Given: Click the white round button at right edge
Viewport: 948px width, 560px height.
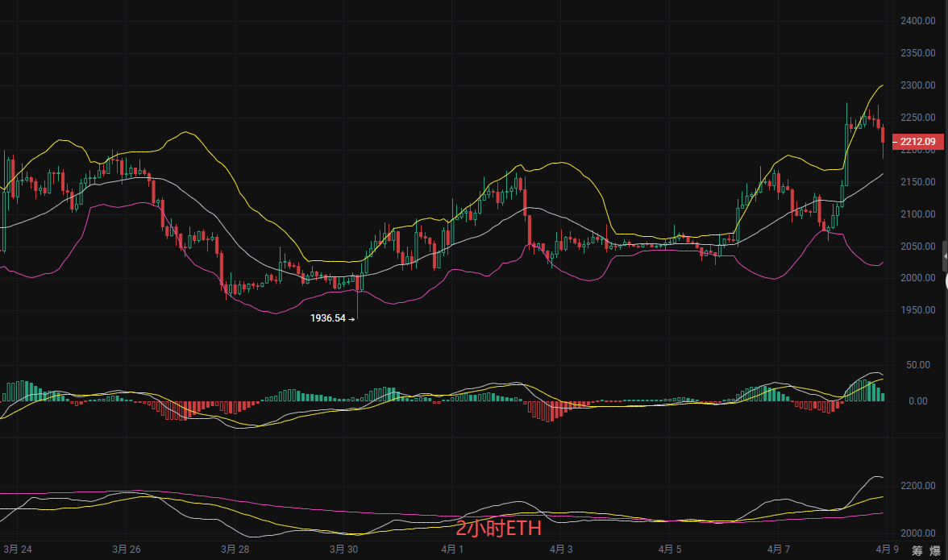Looking at the screenshot, I should coord(946,281).
